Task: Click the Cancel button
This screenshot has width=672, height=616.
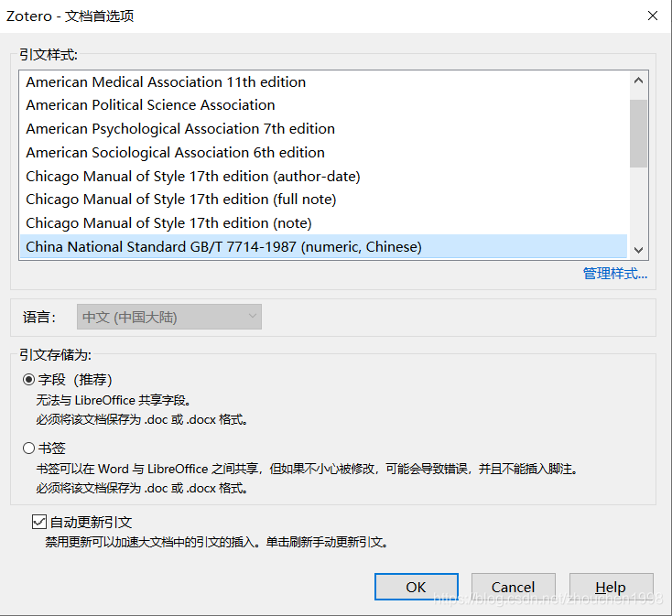Action: (513, 587)
